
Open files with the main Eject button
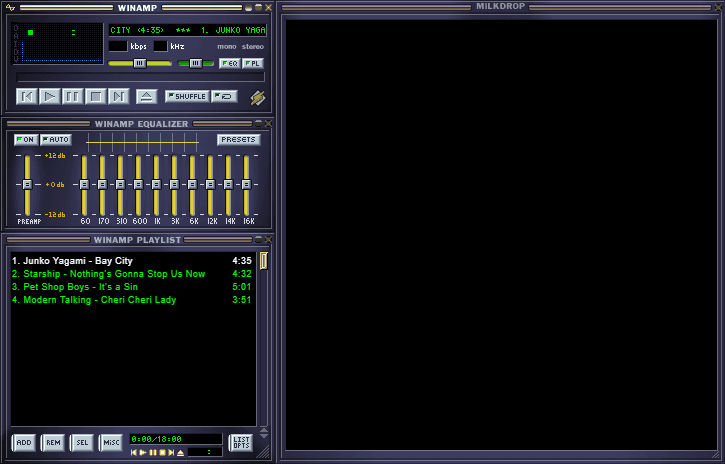pyautogui.click(x=147, y=97)
